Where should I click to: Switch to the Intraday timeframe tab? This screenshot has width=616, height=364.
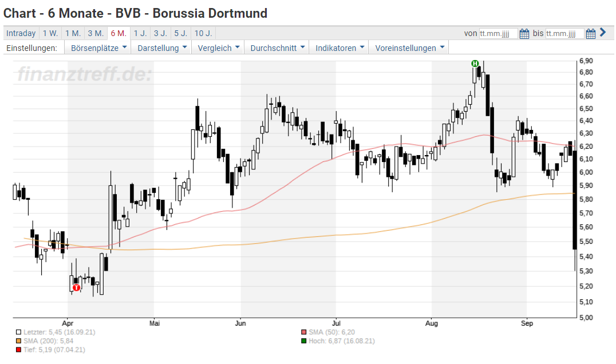21,33
